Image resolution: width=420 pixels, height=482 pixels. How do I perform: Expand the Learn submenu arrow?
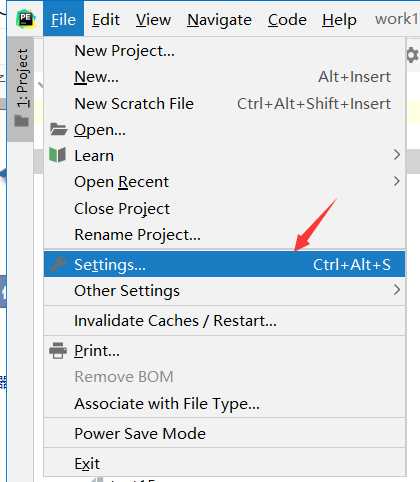(396, 155)
